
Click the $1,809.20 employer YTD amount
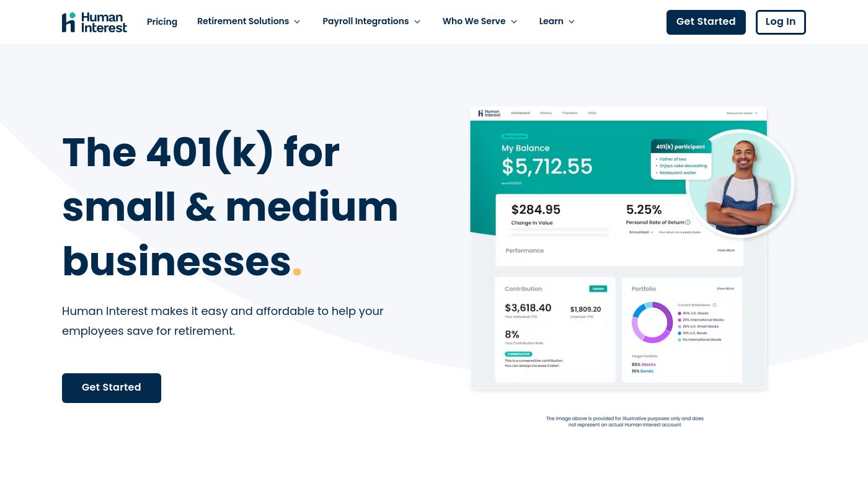(585, 309)
